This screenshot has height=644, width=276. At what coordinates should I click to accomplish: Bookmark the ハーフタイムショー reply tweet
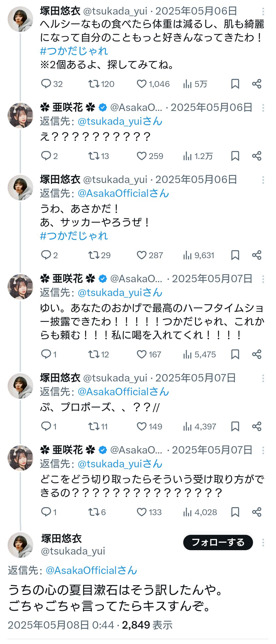point(235,354)
